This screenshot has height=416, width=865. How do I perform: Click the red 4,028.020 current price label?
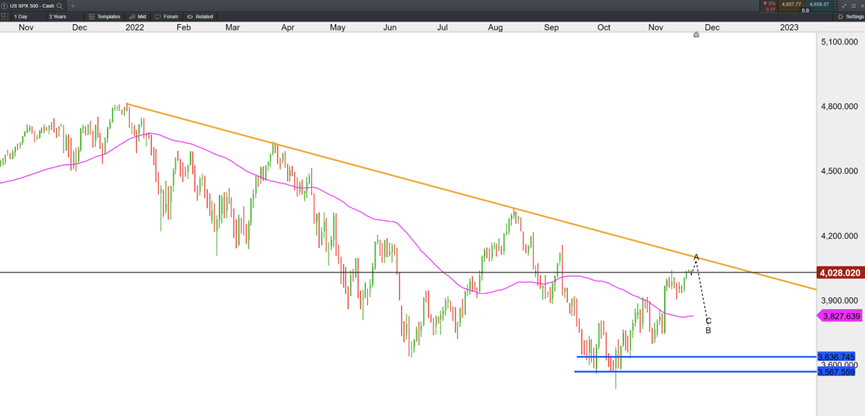click(x=839, y=273)
